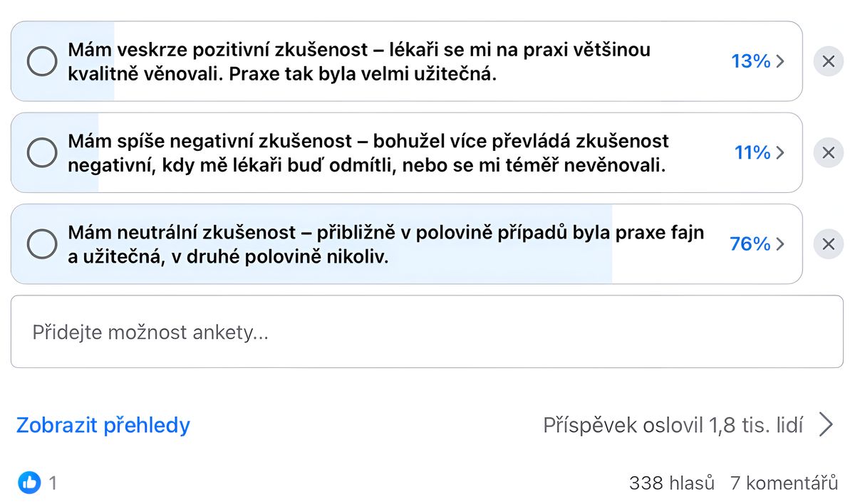Select the 'spíše negativní zkušenost' radio button
Screen dimensions: 855x504
42,152
